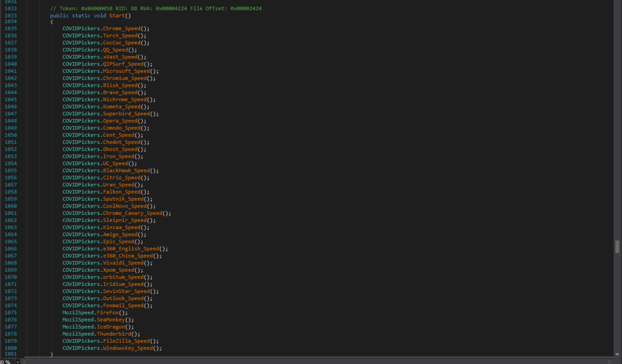Click MozilSpeed class on the FireFox line
622x364 pixels.
pos(78,312)
